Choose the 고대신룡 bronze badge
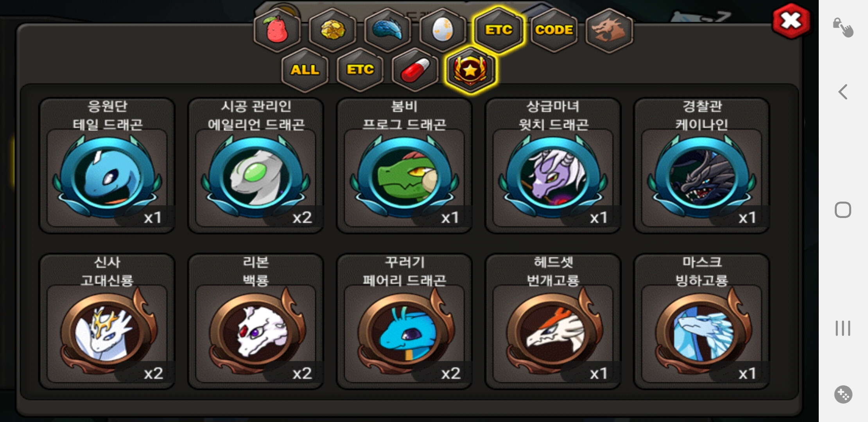868x422 pixels. click(x=107, y=322)
